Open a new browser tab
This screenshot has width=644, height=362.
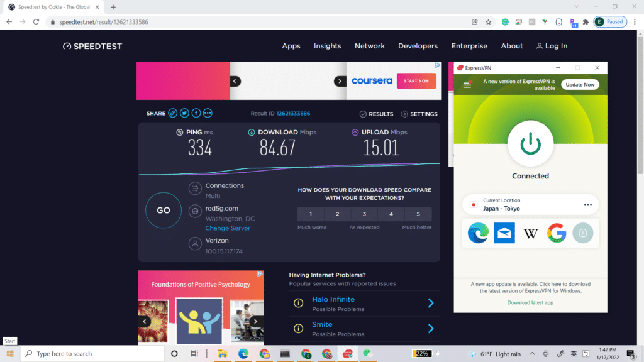(x=113, y=7)
